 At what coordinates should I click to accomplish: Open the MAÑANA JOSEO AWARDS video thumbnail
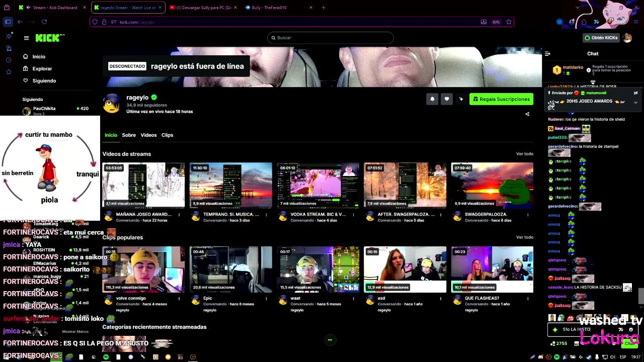(143, 185)
